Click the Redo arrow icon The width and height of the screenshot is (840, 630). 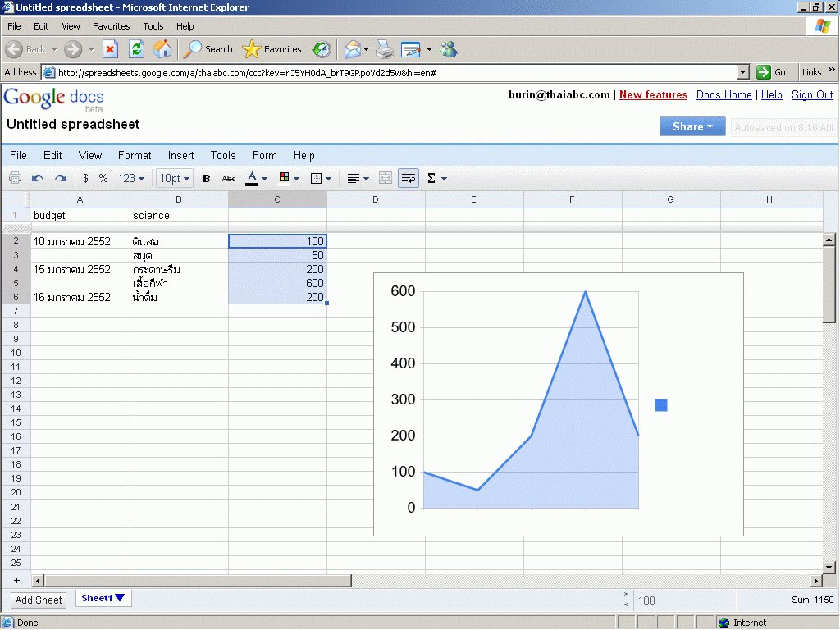pos(61,178)
